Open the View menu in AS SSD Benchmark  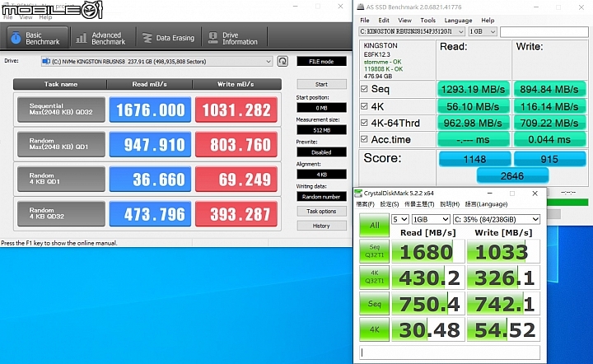404,20
